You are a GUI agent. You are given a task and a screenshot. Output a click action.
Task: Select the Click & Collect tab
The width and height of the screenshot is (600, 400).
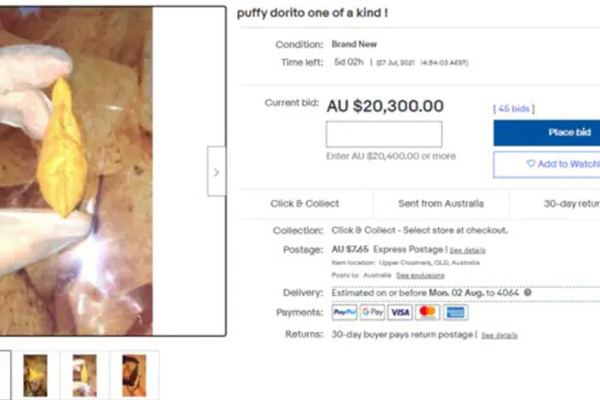click(x=305, y=204)
